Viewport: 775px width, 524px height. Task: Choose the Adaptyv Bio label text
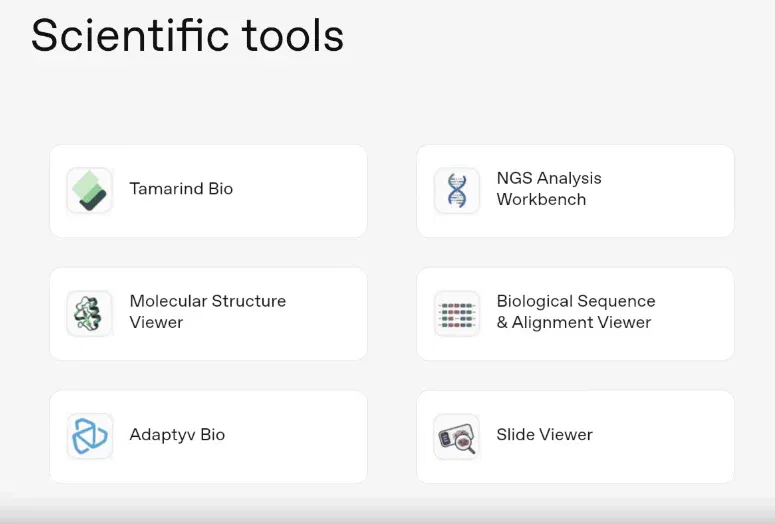click(177, 435)
